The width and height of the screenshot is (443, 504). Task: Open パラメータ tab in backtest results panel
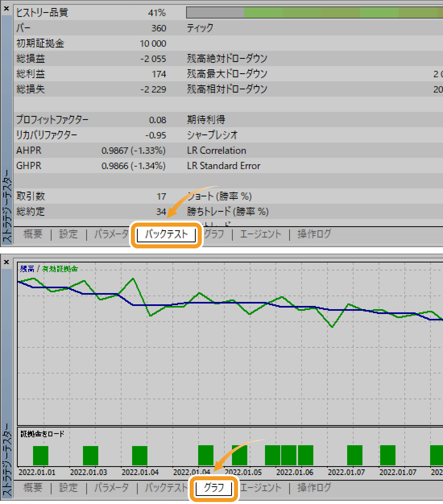point(111,234)
